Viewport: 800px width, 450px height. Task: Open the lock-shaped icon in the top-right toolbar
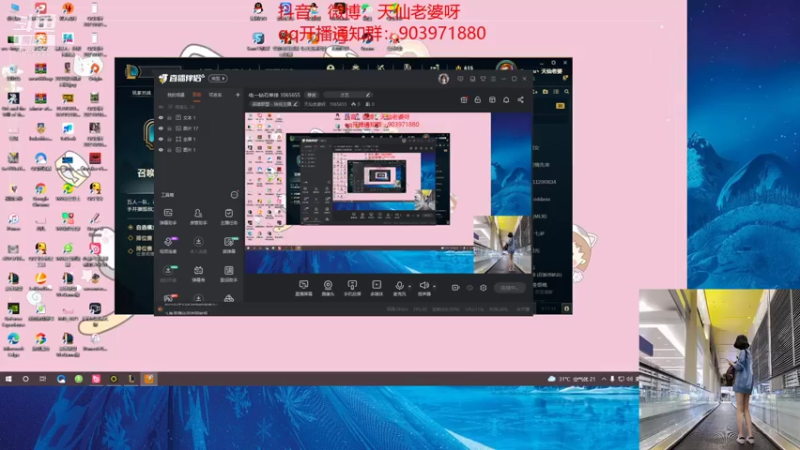(478, 99)
